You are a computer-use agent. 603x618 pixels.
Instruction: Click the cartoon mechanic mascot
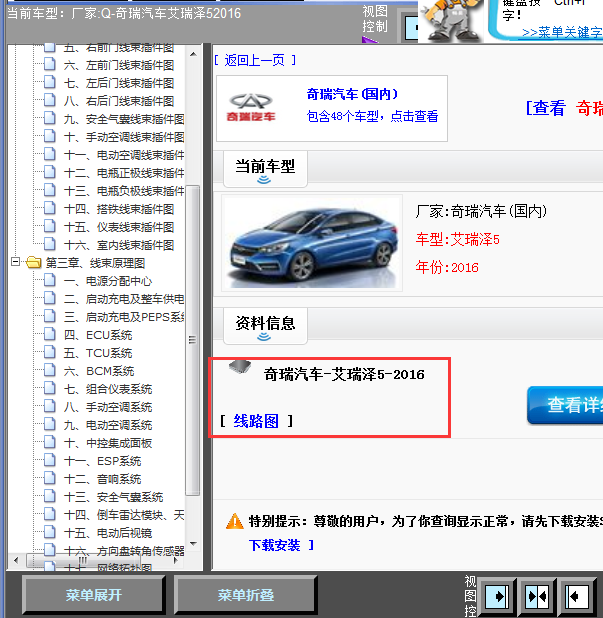pos(452,20)
